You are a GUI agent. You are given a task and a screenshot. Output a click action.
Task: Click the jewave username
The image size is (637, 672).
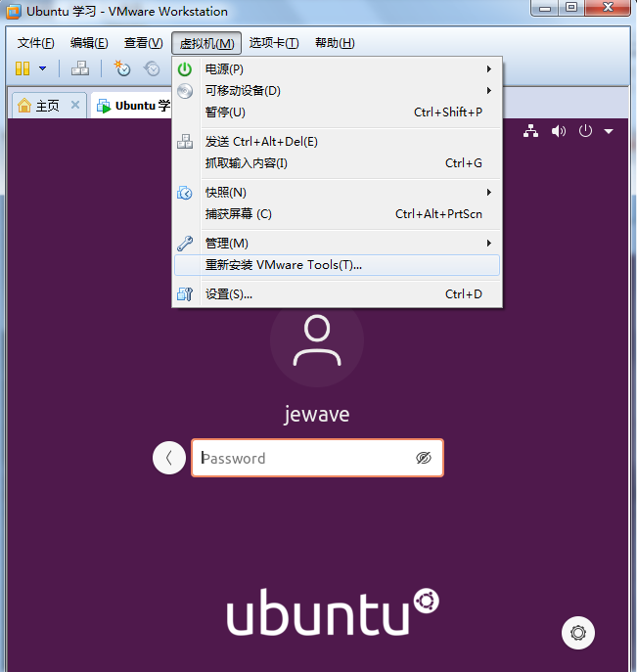pos(317,415)
